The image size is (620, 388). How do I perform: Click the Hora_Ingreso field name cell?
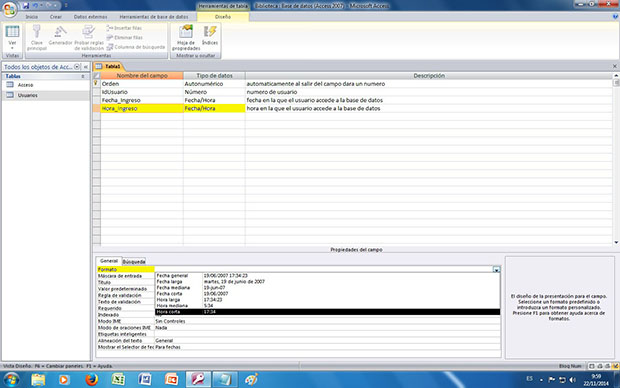[x=142, y=108]
